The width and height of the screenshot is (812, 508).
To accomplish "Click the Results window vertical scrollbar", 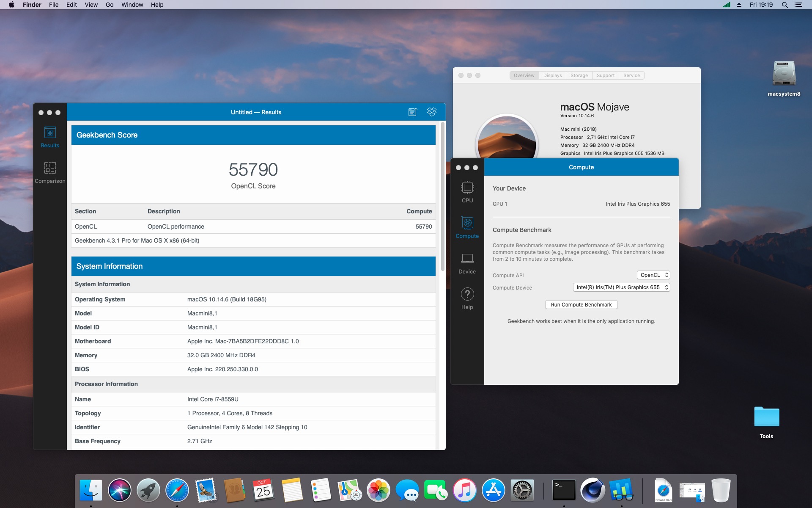I will click(x=443, y=197).
